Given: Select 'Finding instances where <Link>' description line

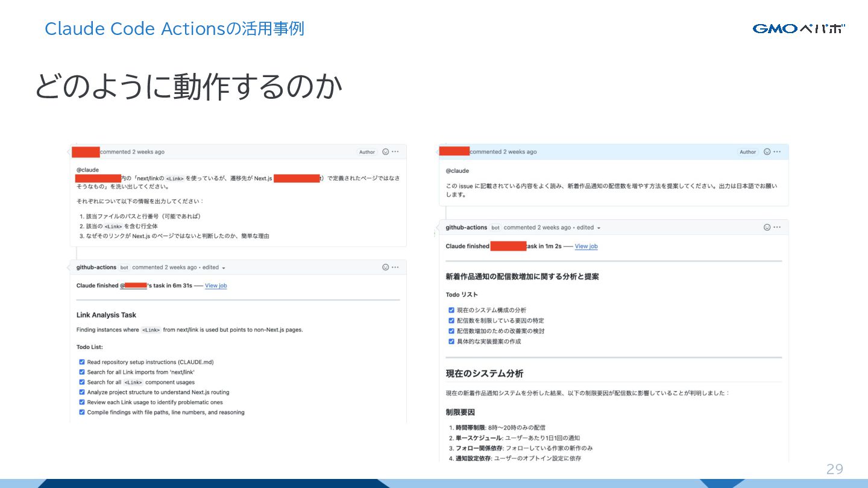Looking at the screenshot, I should (190, 330).
